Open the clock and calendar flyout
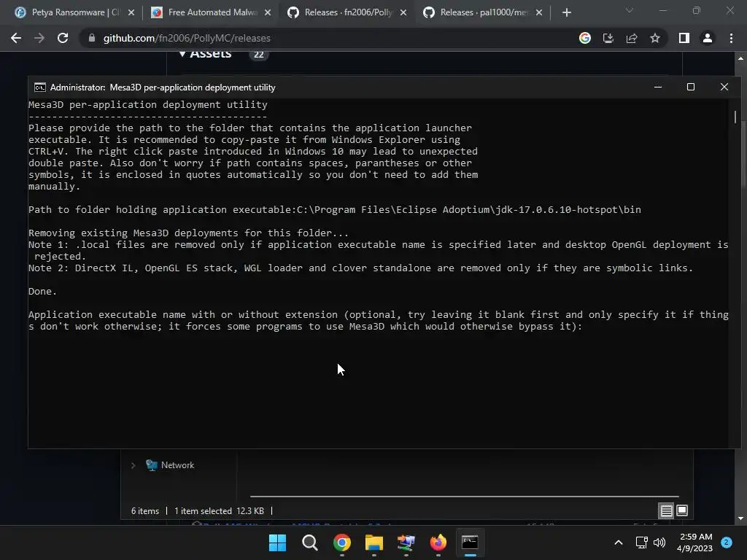 pyautogui.click(x=694, y=542)
